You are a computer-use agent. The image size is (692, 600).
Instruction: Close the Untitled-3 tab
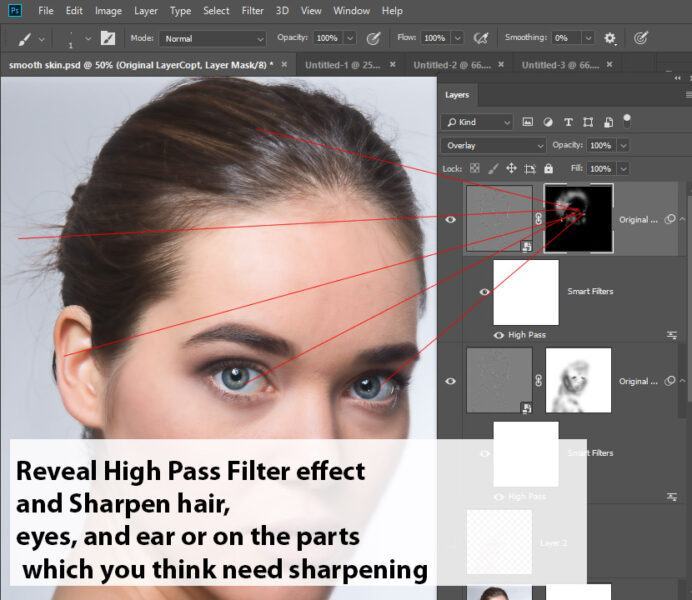click(x=609, y=64)
